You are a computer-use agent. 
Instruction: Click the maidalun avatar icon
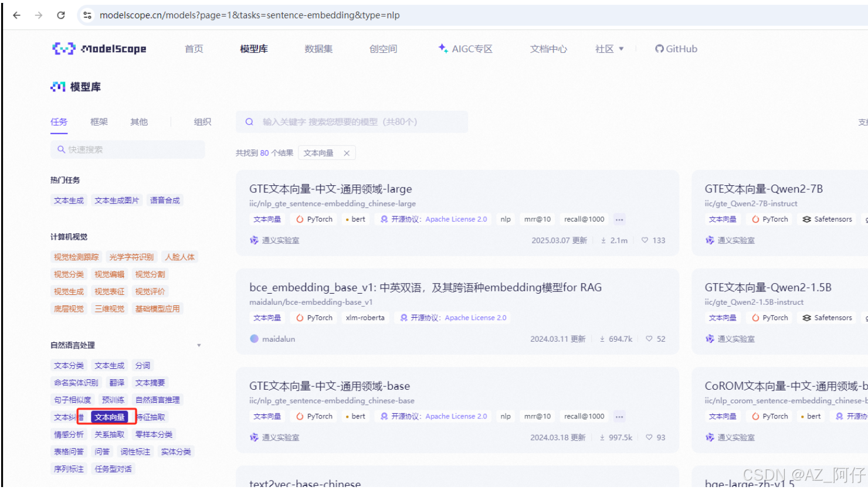254,339
